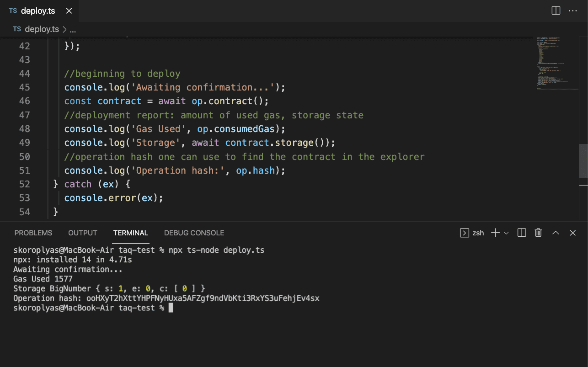The height and width of the screenshot is (367, 588).
Task: Close the deploy.ts editor tab
Action: click(x=69, y=11)
